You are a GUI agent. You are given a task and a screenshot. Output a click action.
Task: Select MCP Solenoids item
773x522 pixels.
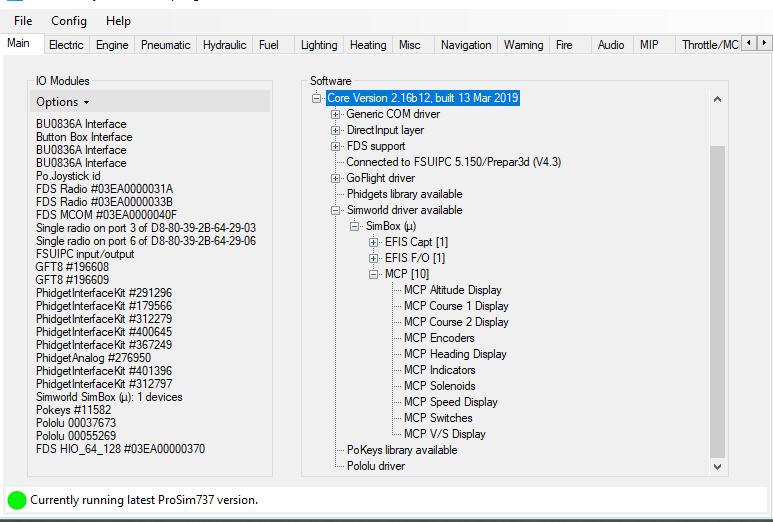(439, 386)
